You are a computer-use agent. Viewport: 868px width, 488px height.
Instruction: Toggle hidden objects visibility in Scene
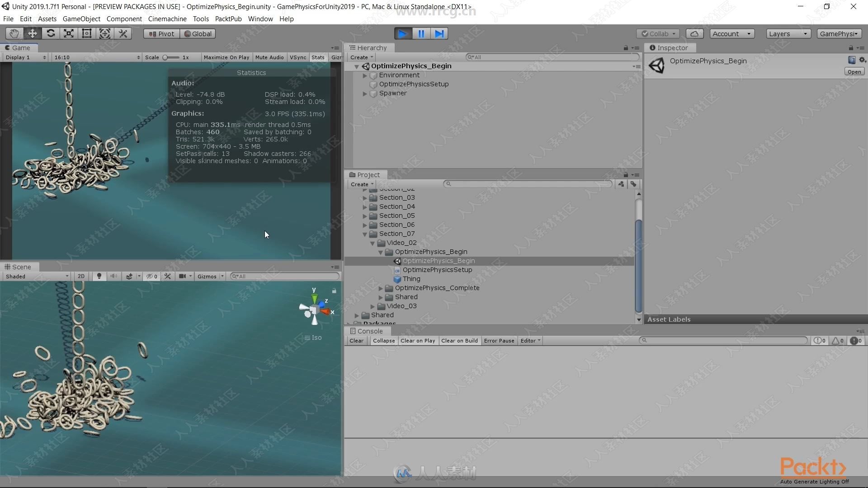tap(152, 276)
